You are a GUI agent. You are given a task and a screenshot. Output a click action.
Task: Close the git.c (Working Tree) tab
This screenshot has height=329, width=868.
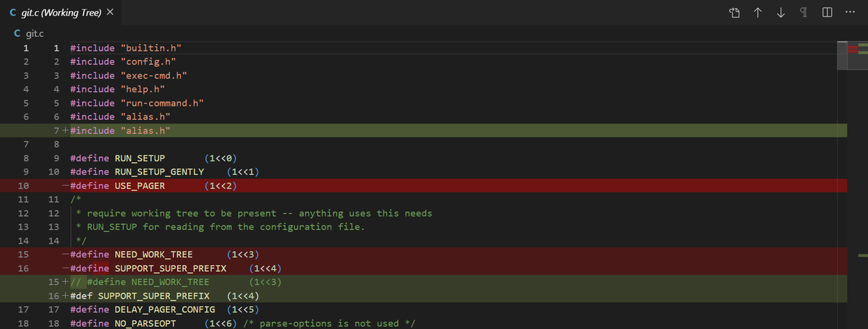pos(110,12)
